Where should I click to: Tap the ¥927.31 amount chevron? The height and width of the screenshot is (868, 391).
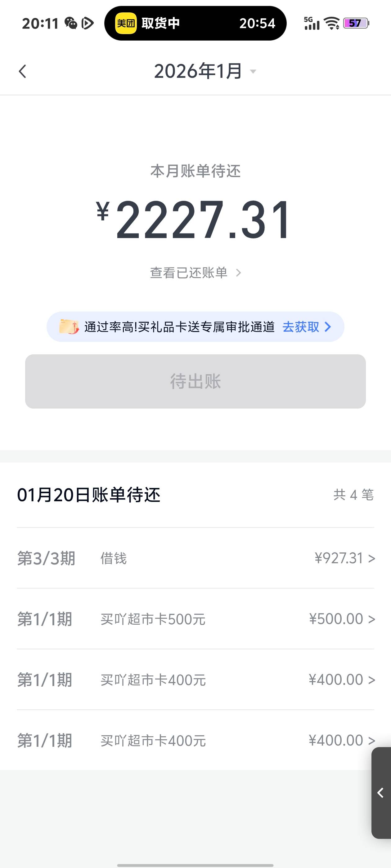pos(371,558)
